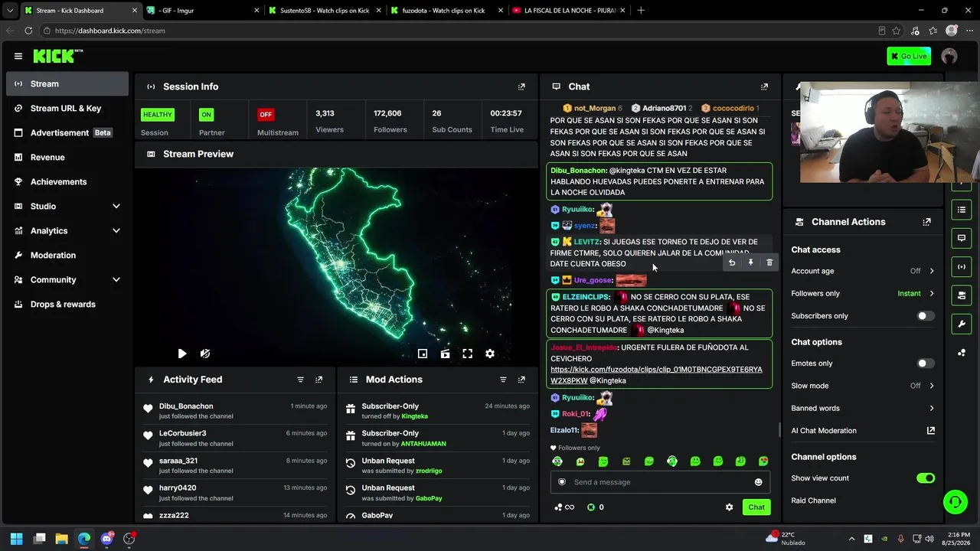This screenshot has width=980, height=551.
Task: Open Stream URL & Key page
Action: tap(67, 109)
